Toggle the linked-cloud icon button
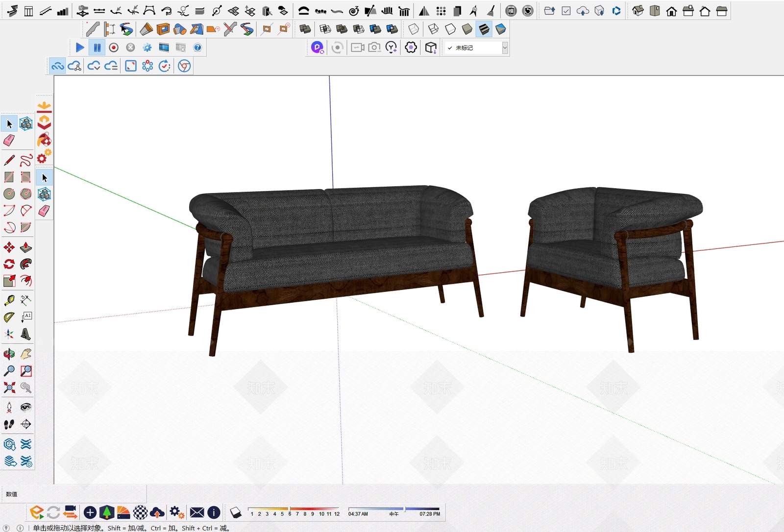 tap(58, 66)
